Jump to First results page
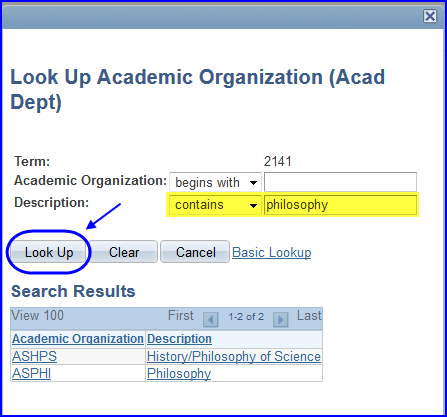447x417 pixels. click(180, 315)
